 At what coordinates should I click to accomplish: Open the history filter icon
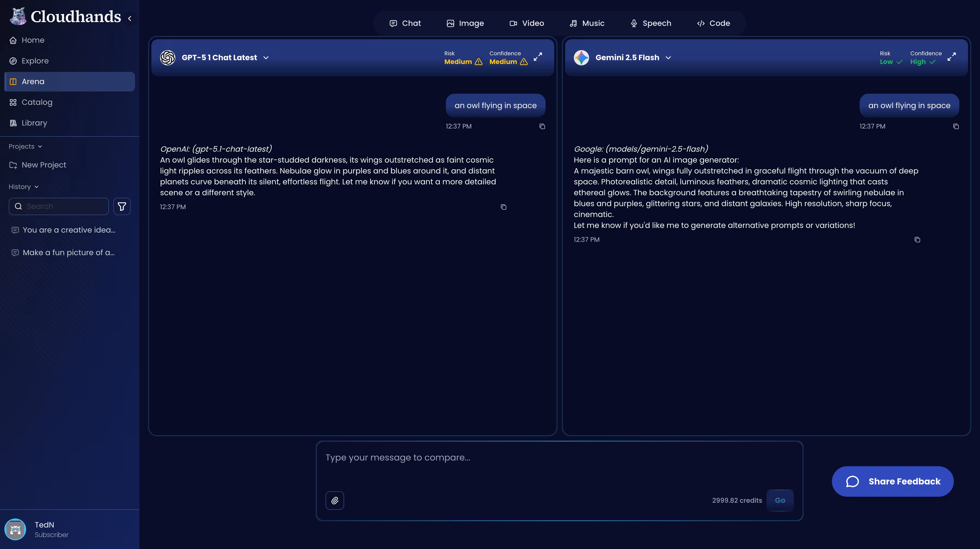122,206
